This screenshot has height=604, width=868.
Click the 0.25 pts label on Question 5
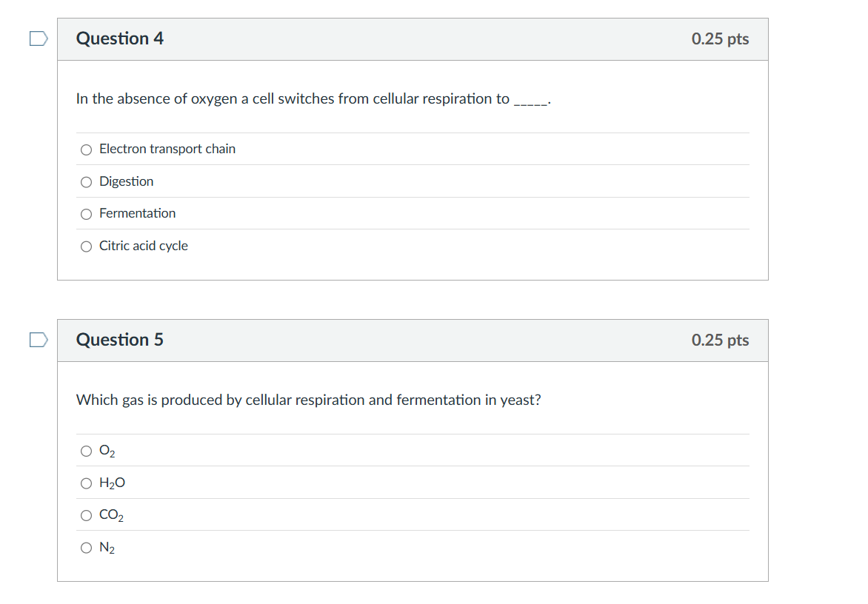tap(720, 340)
